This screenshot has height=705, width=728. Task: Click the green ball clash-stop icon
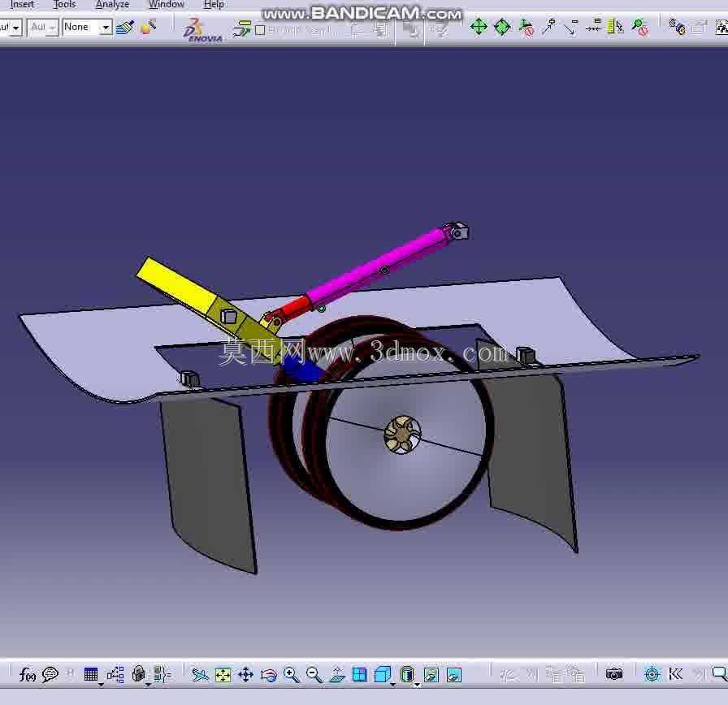640,28
